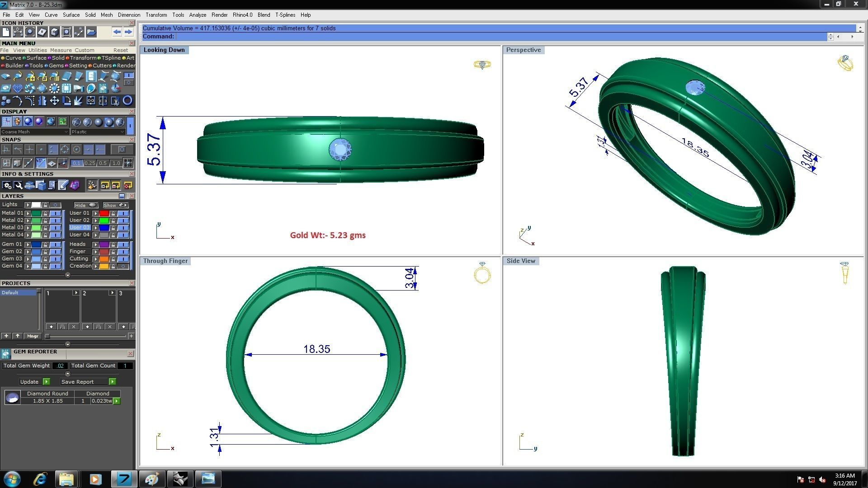The width and height of the screenshot is (868, 488).
Task: Click the purple color swatch of Heads layer
Action: tap(104, 244)
